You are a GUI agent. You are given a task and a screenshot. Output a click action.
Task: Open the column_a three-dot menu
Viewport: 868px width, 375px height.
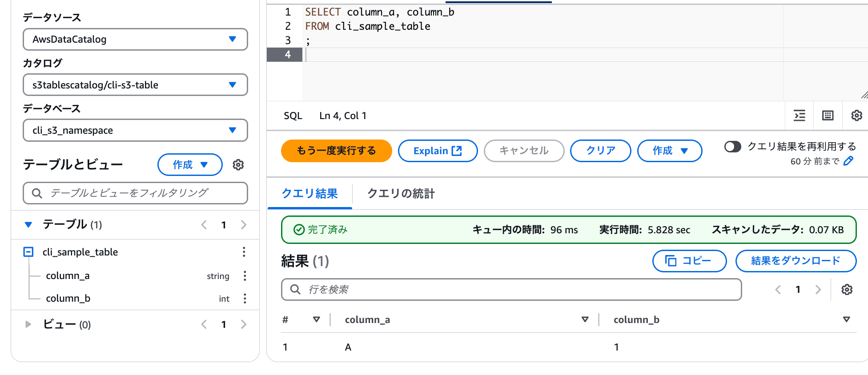click(245, 276)
